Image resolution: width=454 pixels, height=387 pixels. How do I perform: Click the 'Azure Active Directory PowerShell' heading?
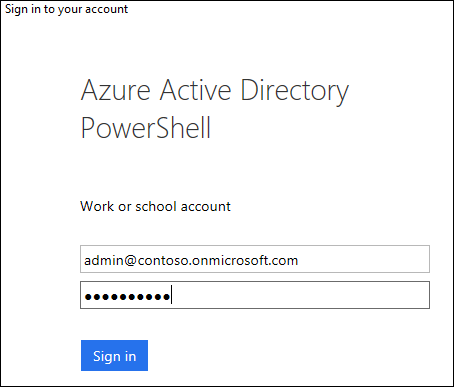click(x=215, y=109)
